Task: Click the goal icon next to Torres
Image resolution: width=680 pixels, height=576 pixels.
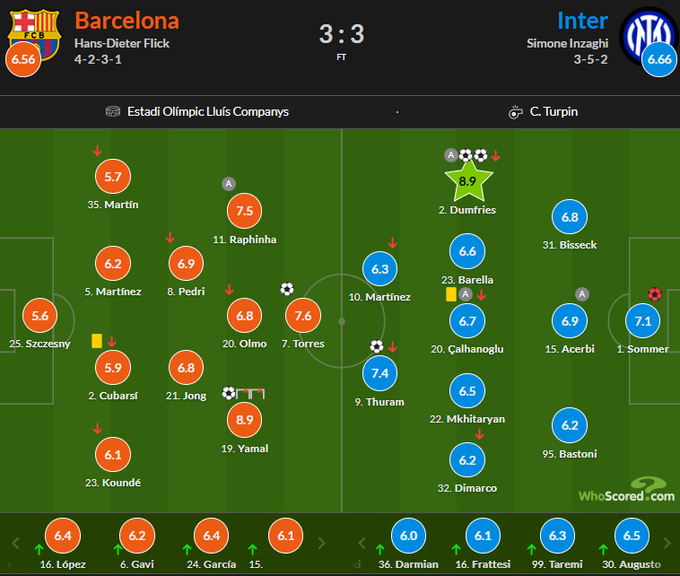Action: click(287, 289)
